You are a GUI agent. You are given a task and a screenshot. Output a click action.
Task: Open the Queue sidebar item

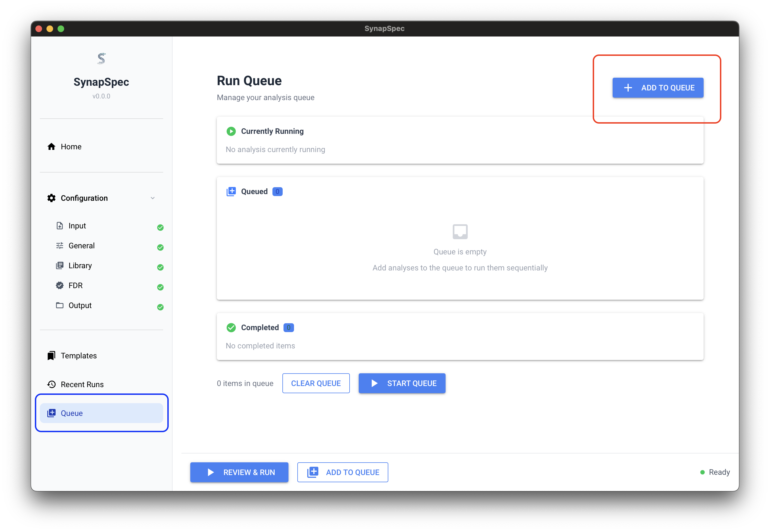pyautogui.click(x=101, y=413)
